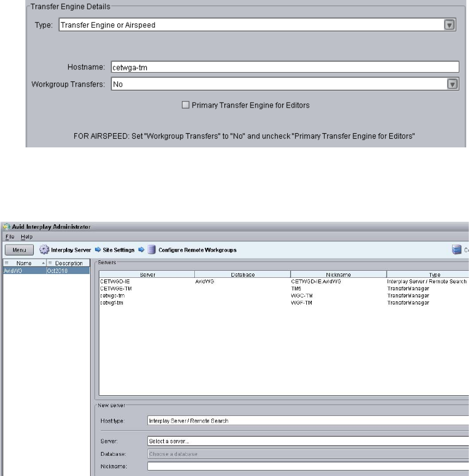The width and height of the screenshot is (469, 476).
Task: Check Primary Transfer Engine for Editors
Action: [185, 105]
